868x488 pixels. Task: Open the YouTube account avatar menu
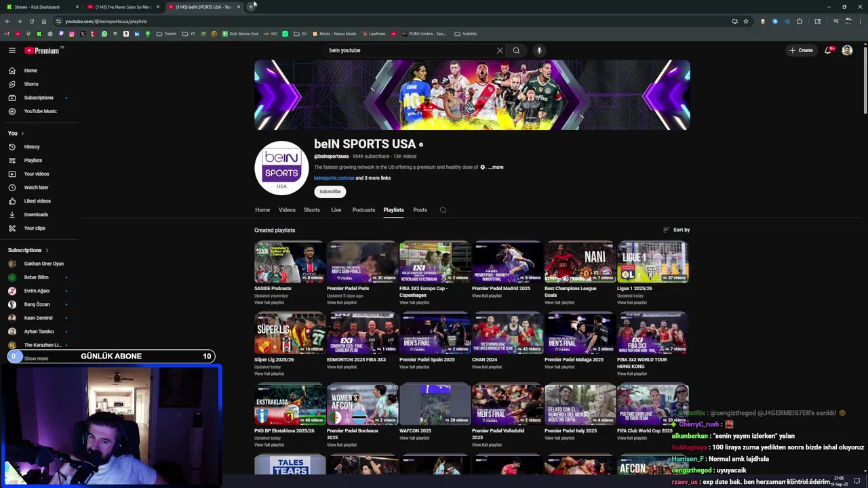847,50
